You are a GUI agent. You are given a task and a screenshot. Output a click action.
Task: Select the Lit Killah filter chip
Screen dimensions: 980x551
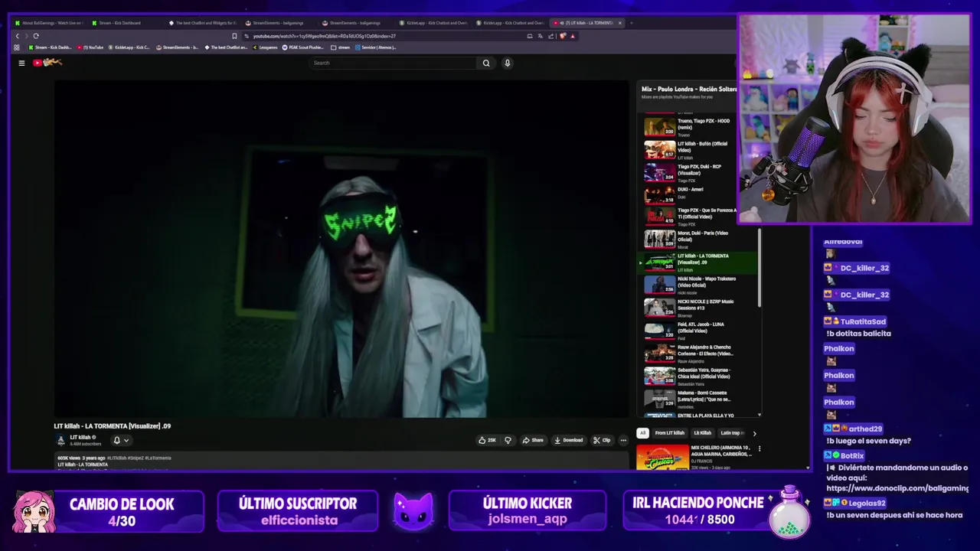point(702,433)
